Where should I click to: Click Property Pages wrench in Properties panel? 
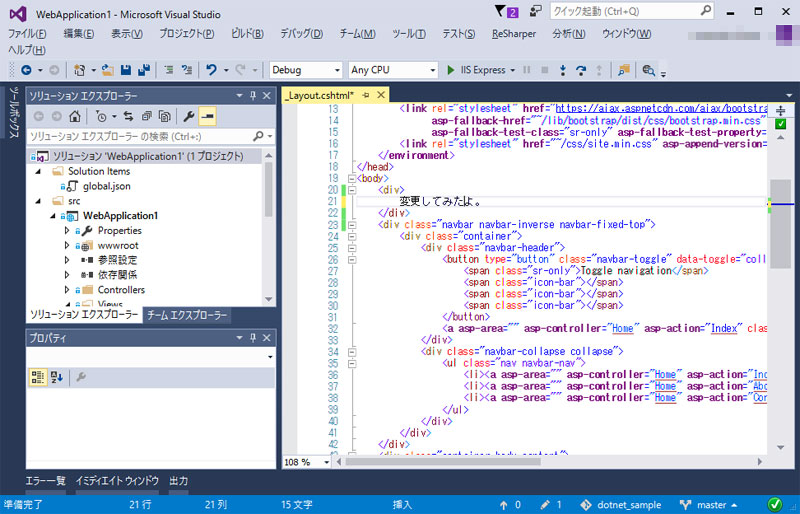[81, 377]
